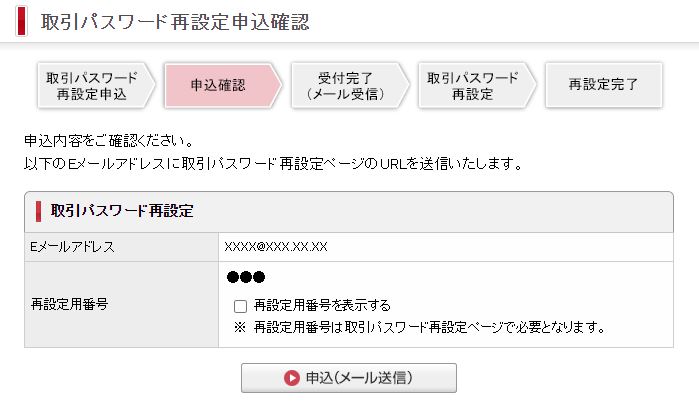Click the ※ note about 再設定用番号
Image resolution: width=699 pixels, height=418 pixels.
(x=420, y=327)
